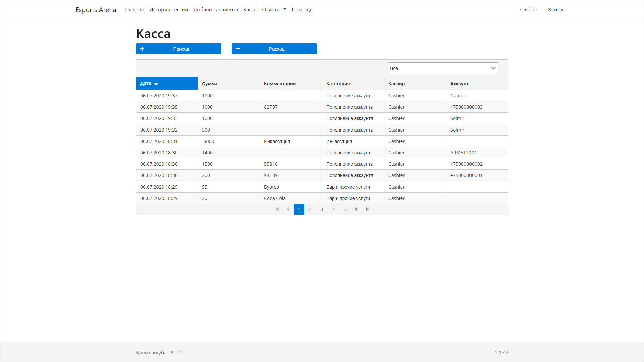Screen dimensions: 644x362
Task: Go to previous page arrow in pager
Action: (x=288, y=209)
